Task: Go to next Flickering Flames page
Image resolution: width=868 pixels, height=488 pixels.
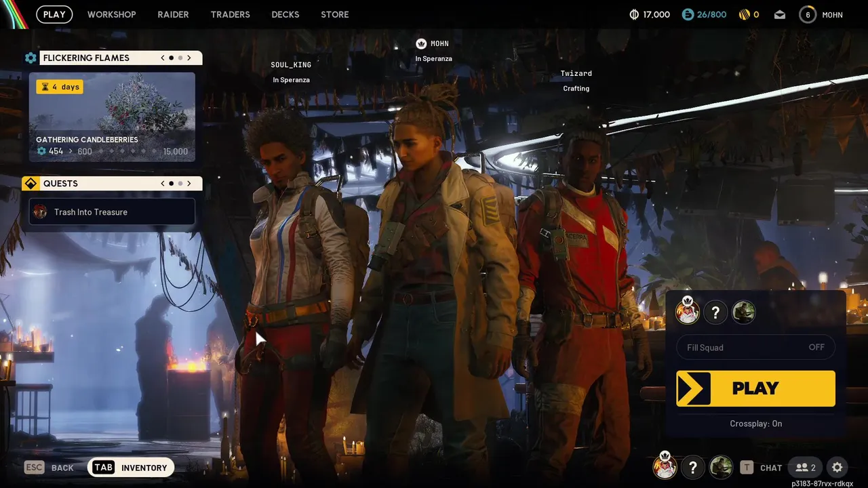Action: [189, 58]
